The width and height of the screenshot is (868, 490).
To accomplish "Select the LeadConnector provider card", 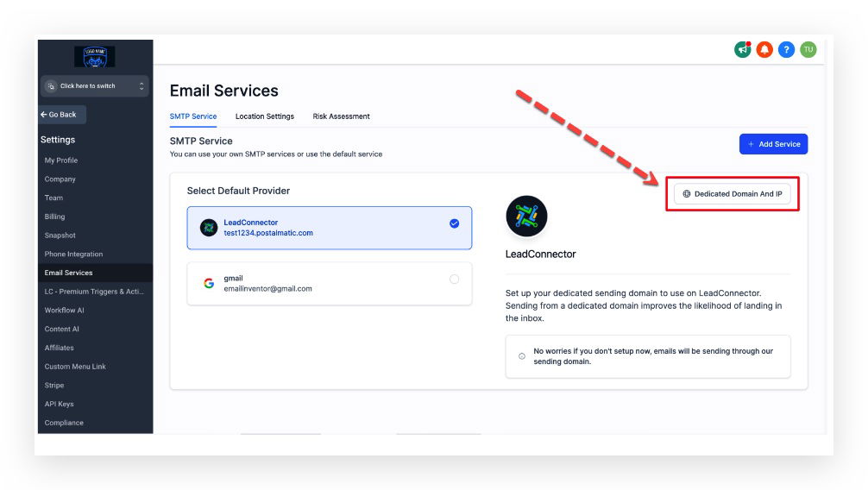I will coord(330,228).
